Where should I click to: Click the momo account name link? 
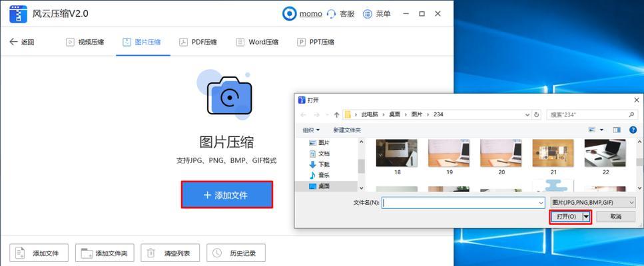click(310, 14)
